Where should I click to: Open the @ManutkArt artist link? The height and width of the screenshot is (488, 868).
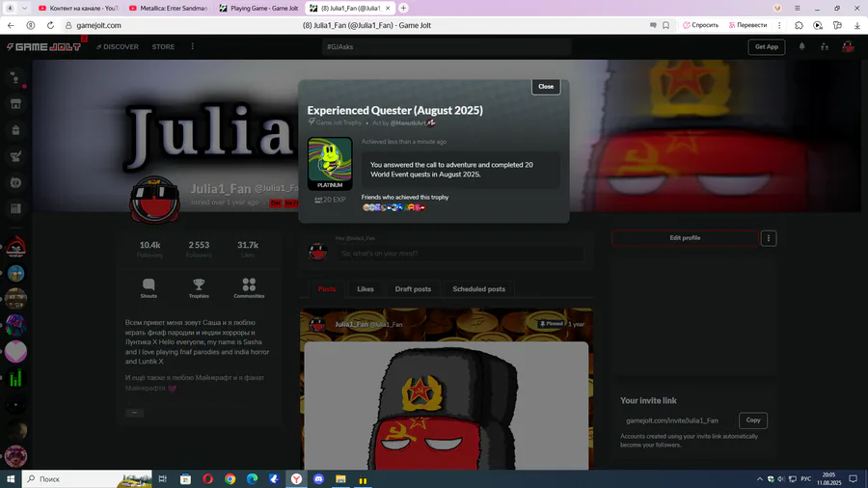tap(408, 122)
